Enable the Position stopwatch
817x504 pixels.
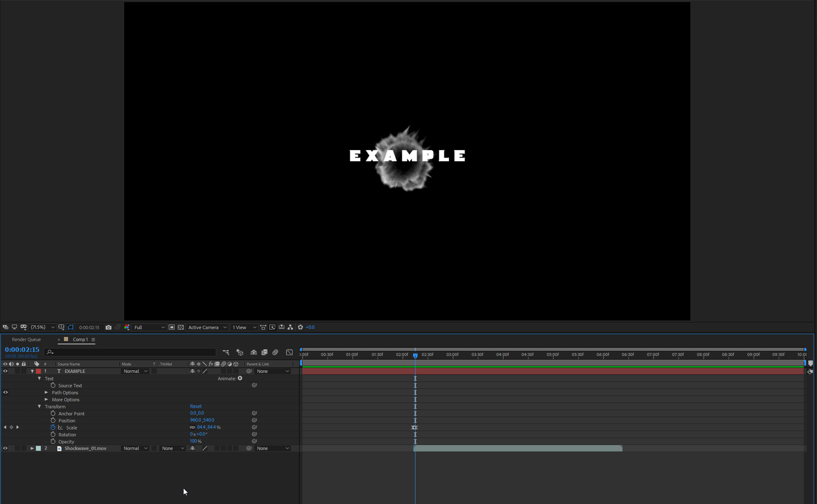[x=53, y=420]
